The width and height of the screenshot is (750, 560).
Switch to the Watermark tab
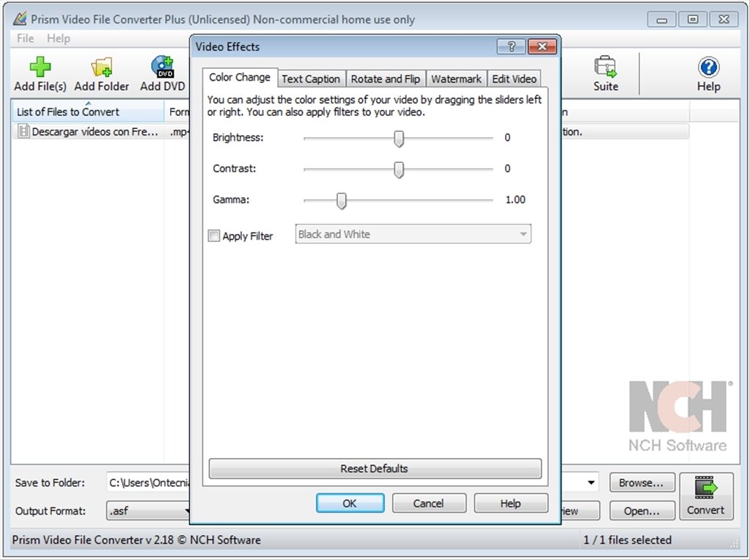pos(456,79)
